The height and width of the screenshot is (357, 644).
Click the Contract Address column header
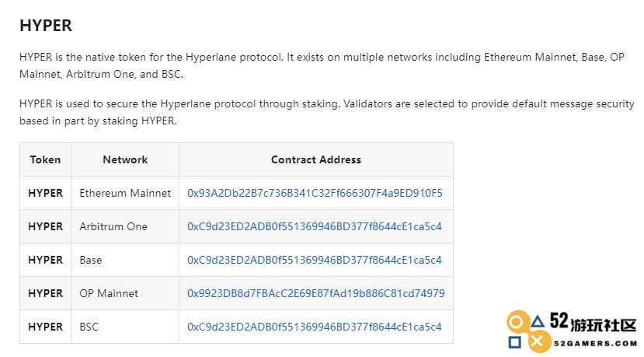(316, 159)
